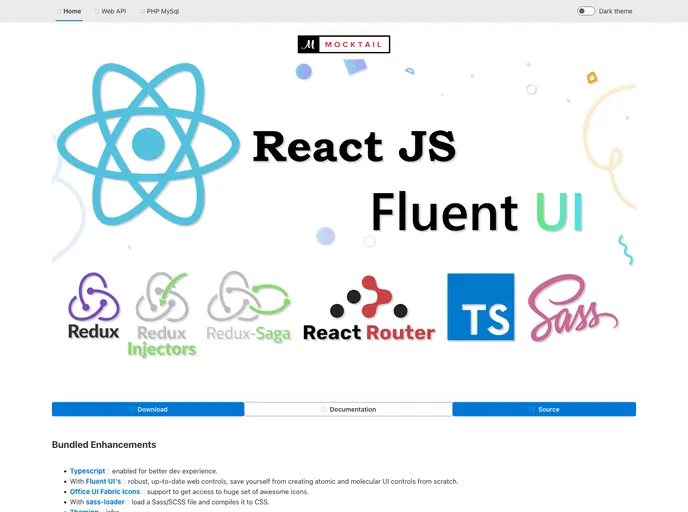
Task: Toggle the Dark theme switch
Action: pyautogui.click(x=586, y=11)
